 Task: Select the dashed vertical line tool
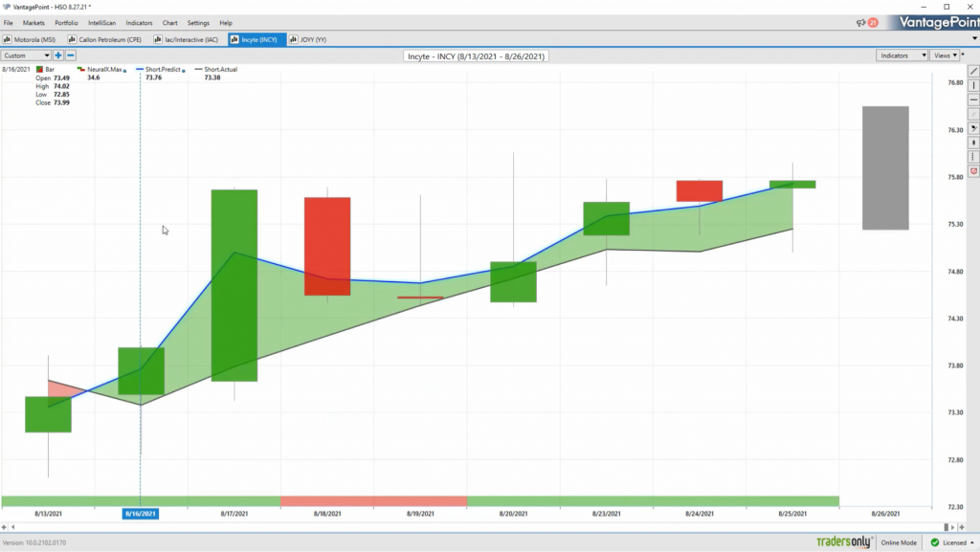pos(973,157)
